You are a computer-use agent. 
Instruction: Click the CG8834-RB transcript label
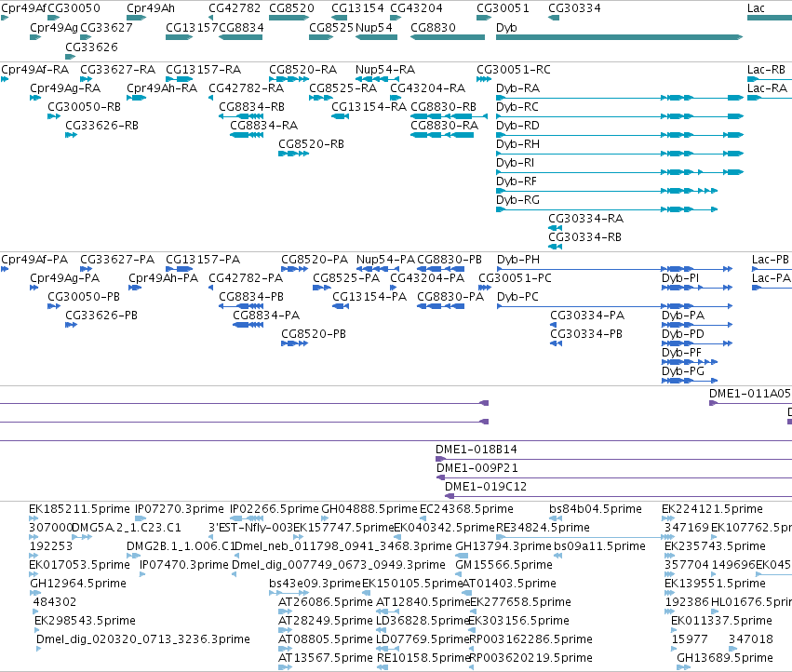pyautogui.click(x=251, y=107)
